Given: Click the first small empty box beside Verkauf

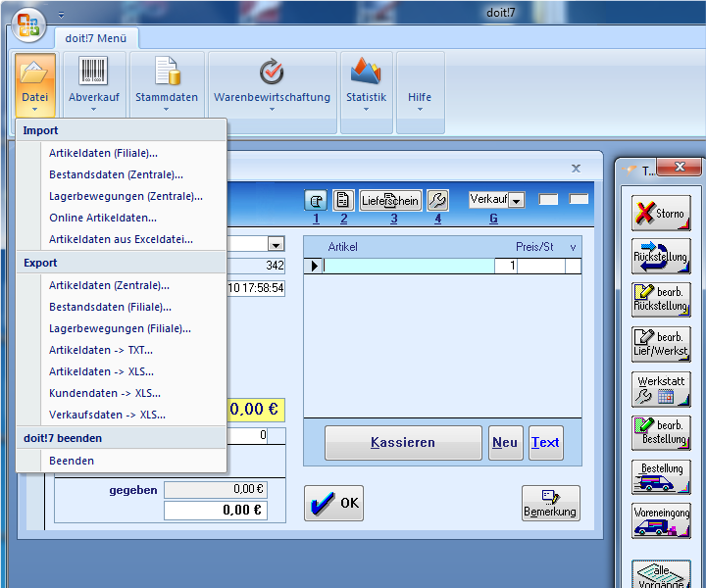Looking at the screenshot, I should click(x=548, y=199).
